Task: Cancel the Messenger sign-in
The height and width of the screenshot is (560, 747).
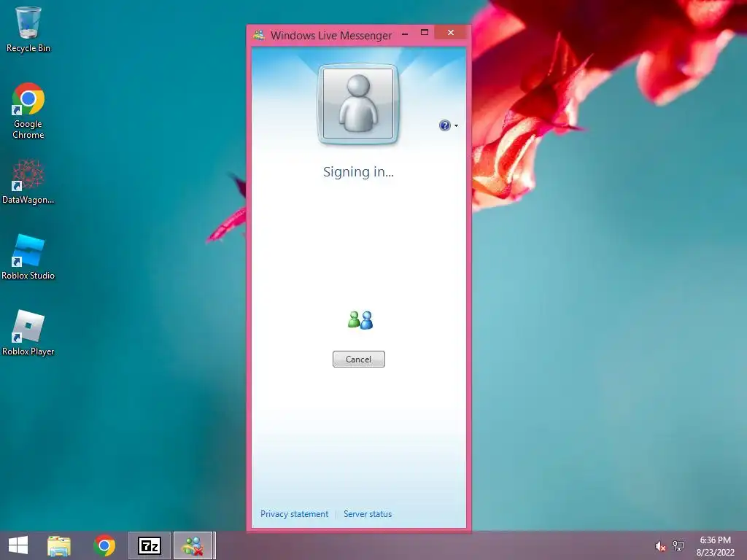Action: click(x=358, y=359)
